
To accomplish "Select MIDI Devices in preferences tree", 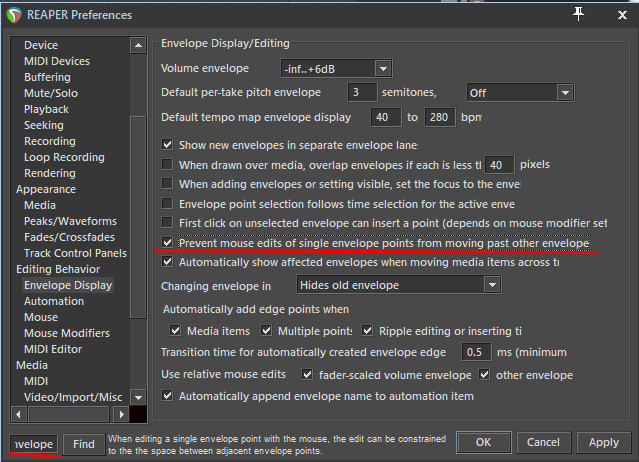I will [x=57, y=61].
